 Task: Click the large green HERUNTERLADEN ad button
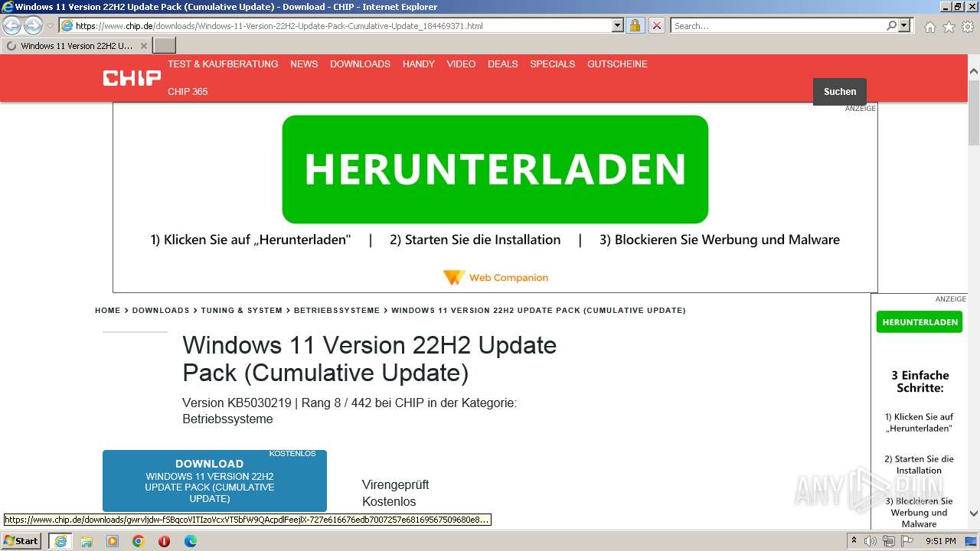point(495,169)
